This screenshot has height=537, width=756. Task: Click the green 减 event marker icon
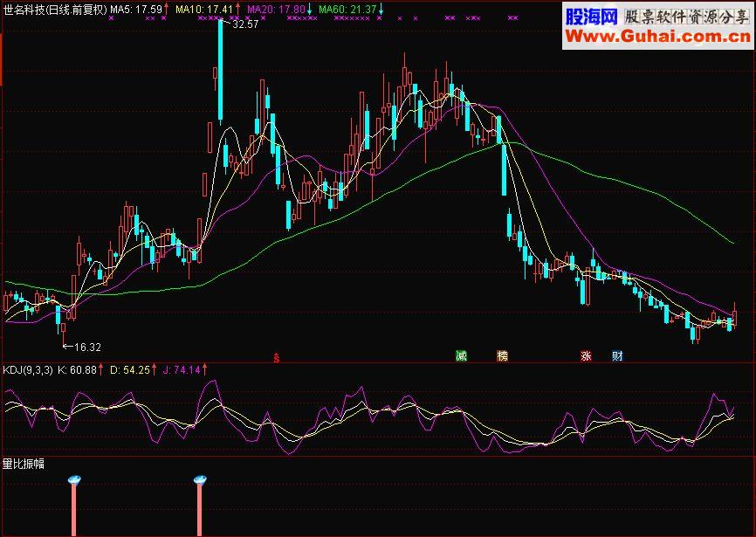[x=462, y=356]
